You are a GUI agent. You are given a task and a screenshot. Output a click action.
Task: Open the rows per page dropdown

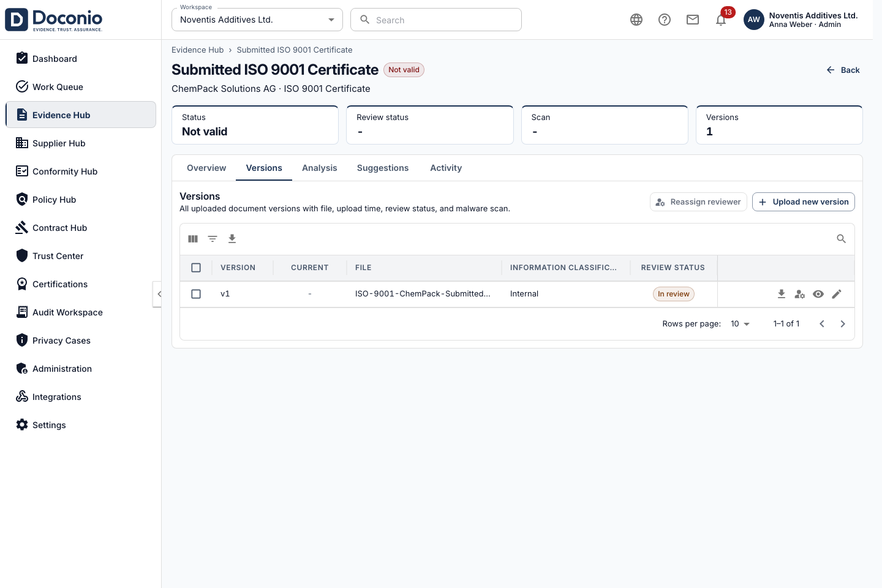pyautogui.click(x=740, y=324)
